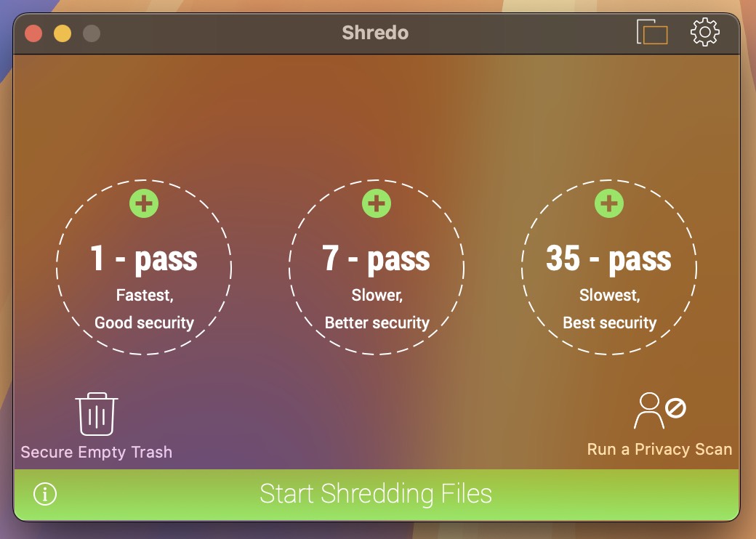Click the Shredo window title
Image resolution: width=756 pixels, height=539 pixels.
click(375, 33)
